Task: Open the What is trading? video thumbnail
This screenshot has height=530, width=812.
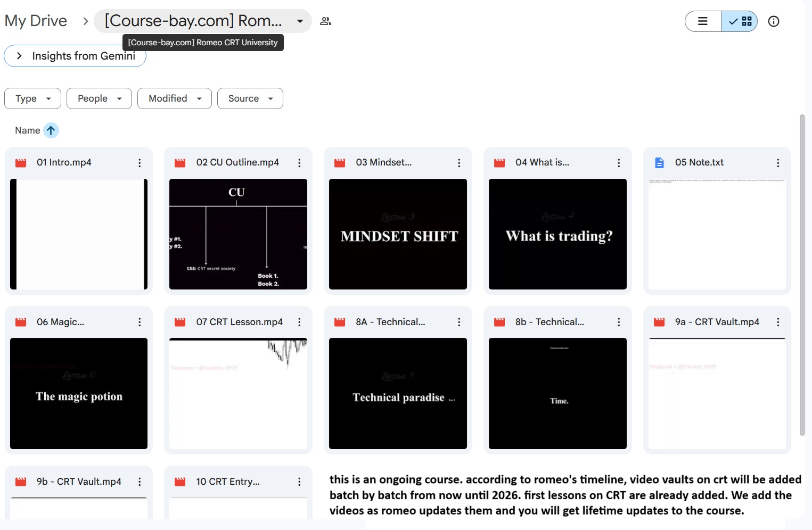Action: tap(557, 234)
